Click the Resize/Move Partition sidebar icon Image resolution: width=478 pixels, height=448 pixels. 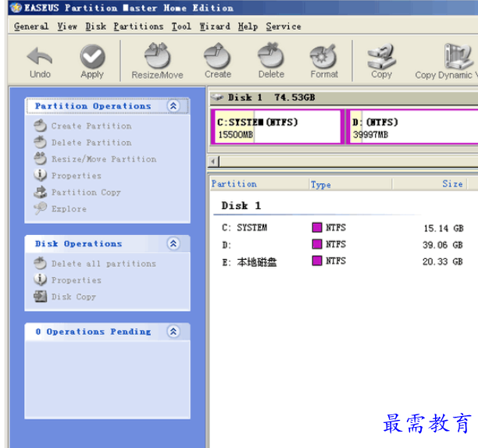tap(41, 158)
